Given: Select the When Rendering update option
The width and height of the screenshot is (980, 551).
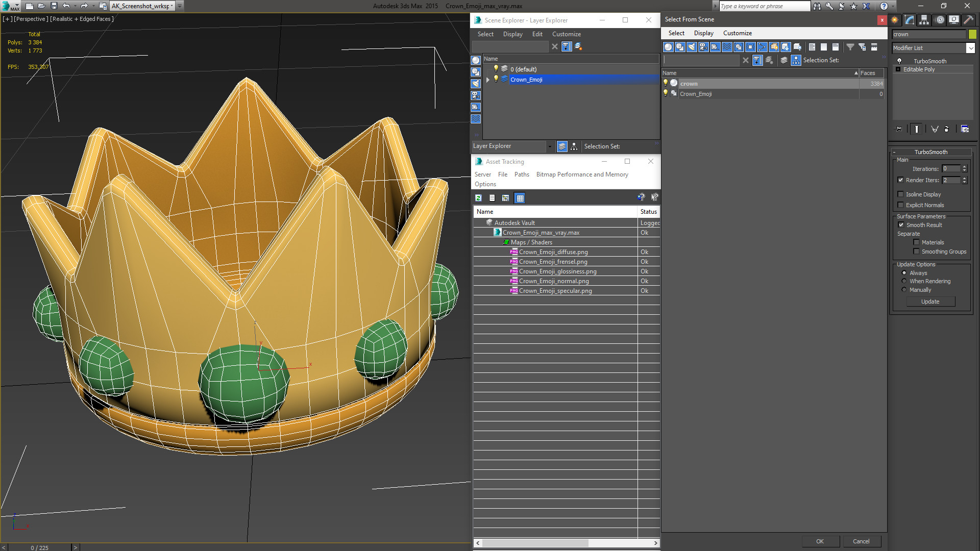Looking at the screenshot, I should 904,281.
